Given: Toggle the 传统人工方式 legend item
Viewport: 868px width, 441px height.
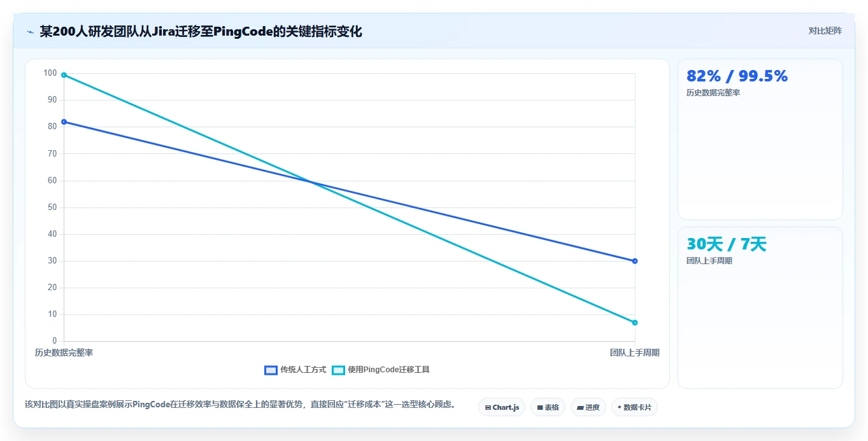Looking at the screenshot, I should [x=295, y=370].
